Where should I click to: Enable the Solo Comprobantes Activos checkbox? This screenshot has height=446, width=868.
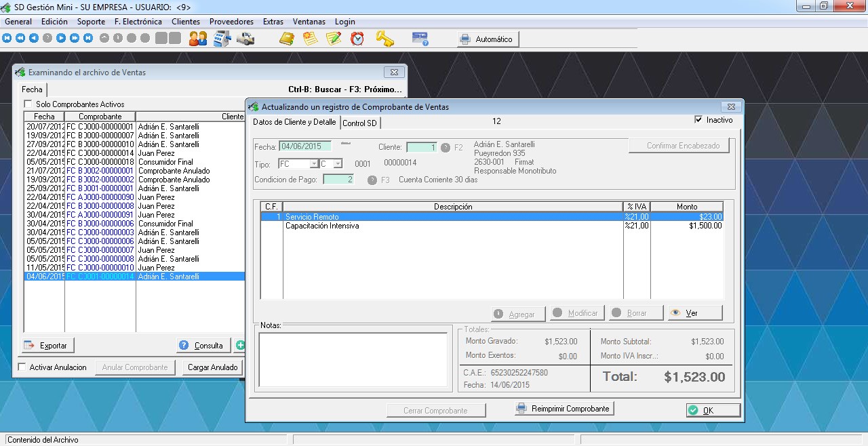28,104
